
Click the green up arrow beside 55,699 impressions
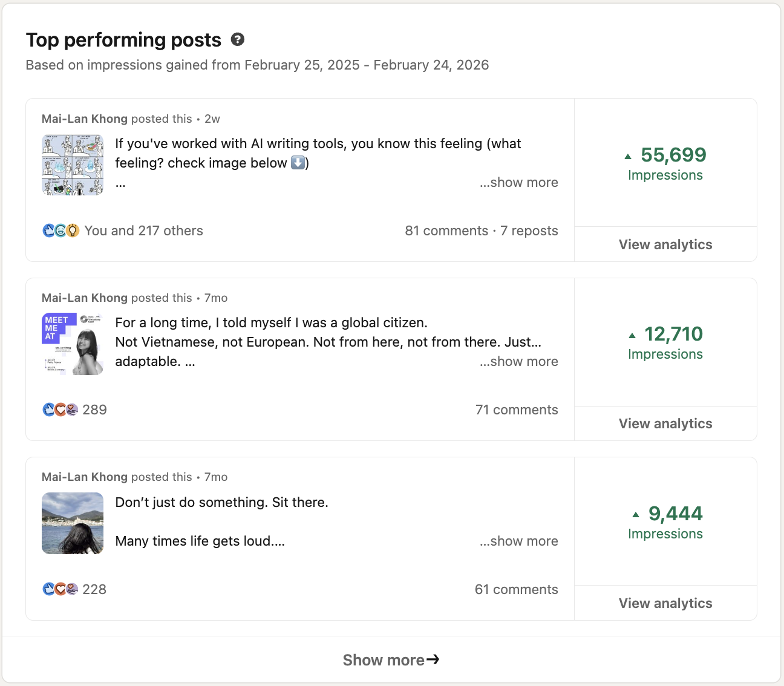628,156
